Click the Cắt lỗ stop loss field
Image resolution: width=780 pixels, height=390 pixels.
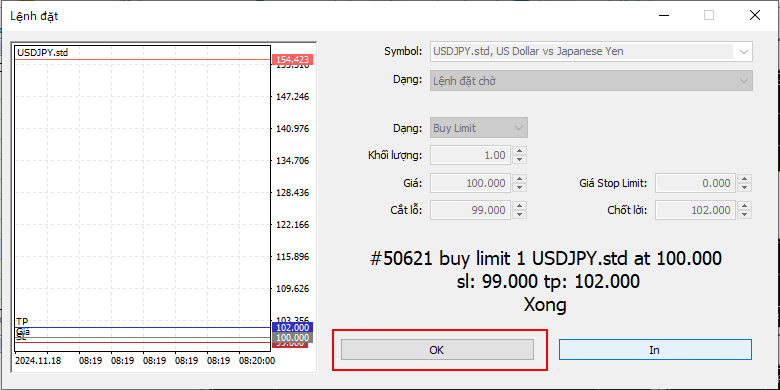pyautogui.click(x=470, y=210)
